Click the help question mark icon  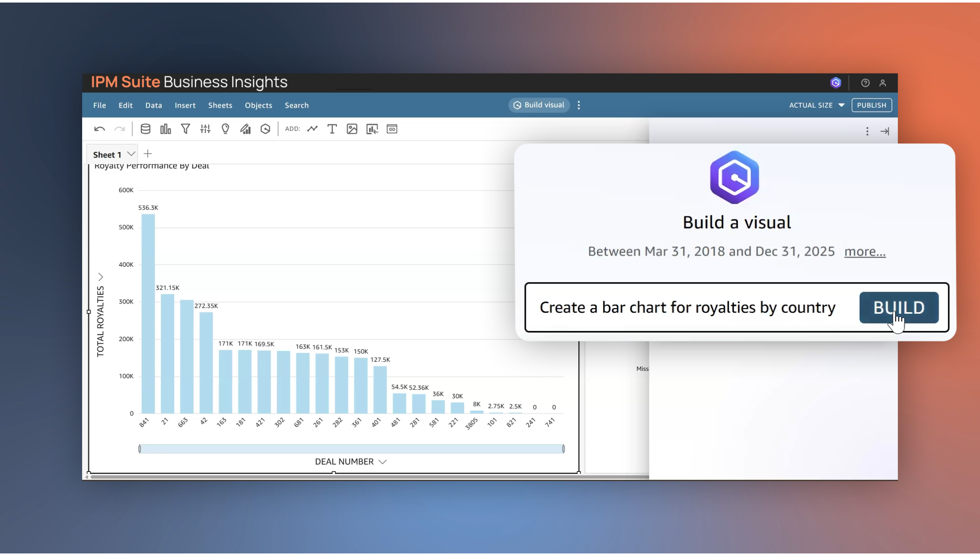(866, 83)
